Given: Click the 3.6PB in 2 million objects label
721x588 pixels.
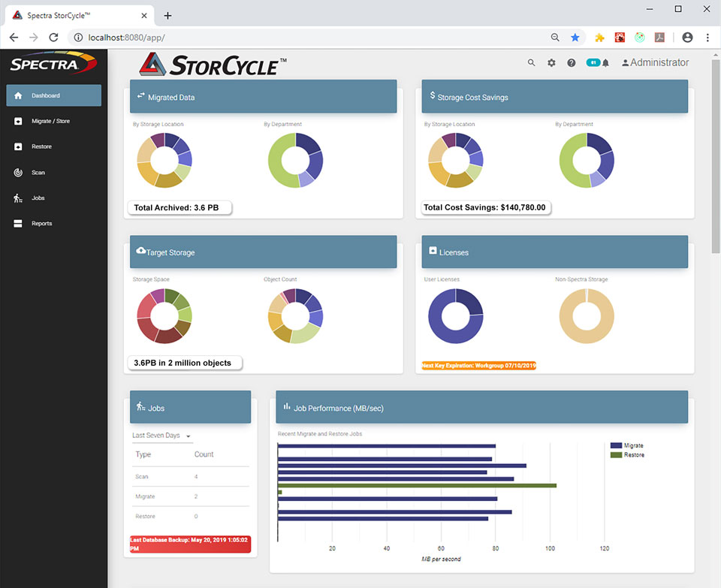Looking at the screenshot, I should tap(185, 363).
